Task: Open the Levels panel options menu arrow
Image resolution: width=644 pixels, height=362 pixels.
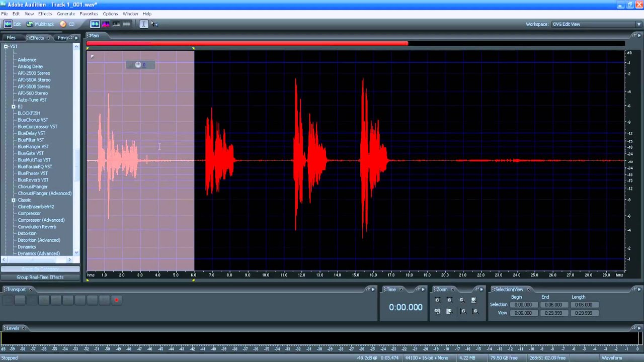Action: click(x=639, y=328)
